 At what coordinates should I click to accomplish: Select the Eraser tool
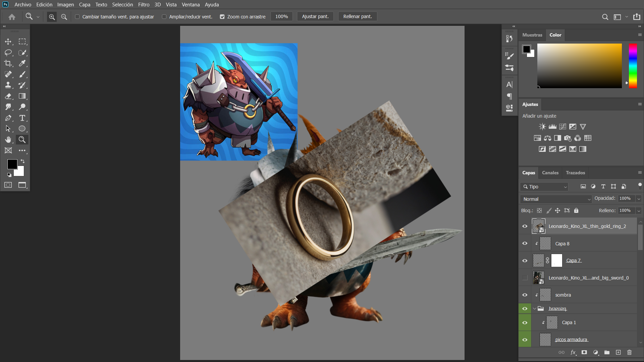click(x=8, y=96)
